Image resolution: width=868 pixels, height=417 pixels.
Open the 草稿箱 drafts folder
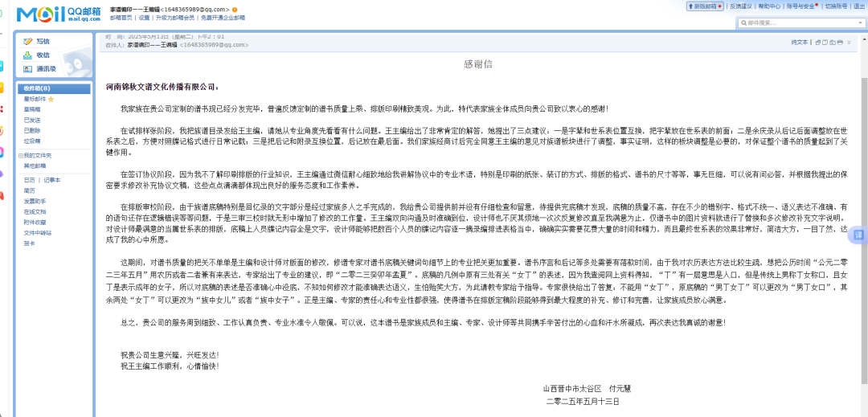point(32,109)
